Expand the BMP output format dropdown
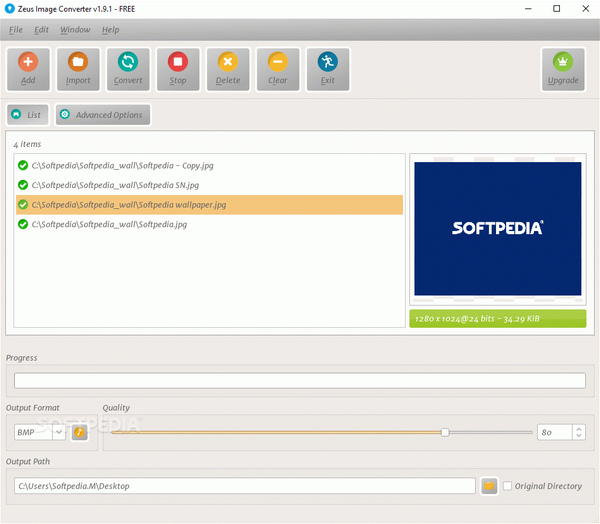This screenshot has height=524, width=600. 59,432
